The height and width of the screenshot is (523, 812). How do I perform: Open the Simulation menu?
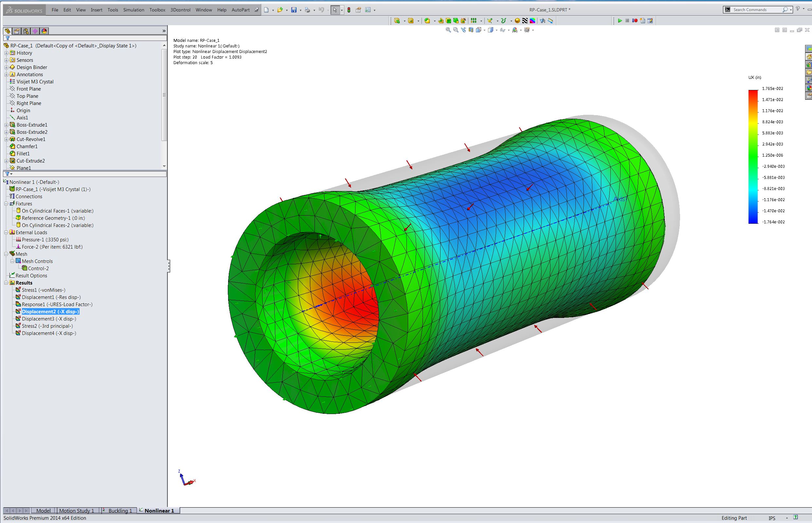click(134, 10)
